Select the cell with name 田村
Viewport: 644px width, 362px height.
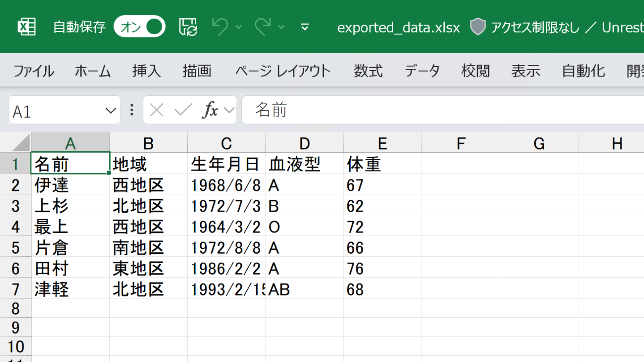pyautogui.click(x=70, y=268)
